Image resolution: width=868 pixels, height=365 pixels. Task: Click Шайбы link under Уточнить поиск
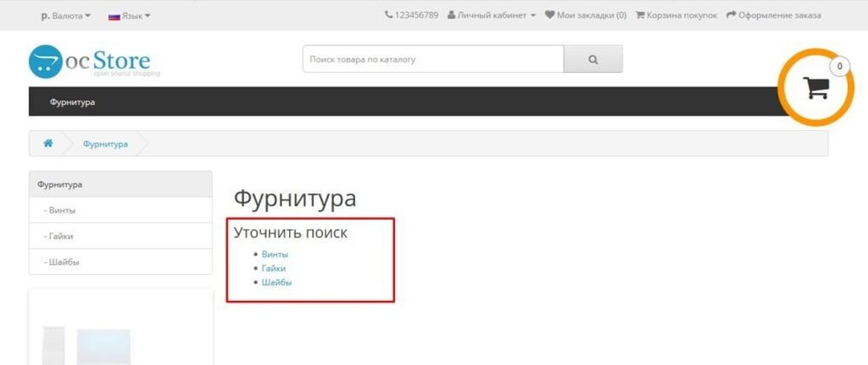pos(276,283)
